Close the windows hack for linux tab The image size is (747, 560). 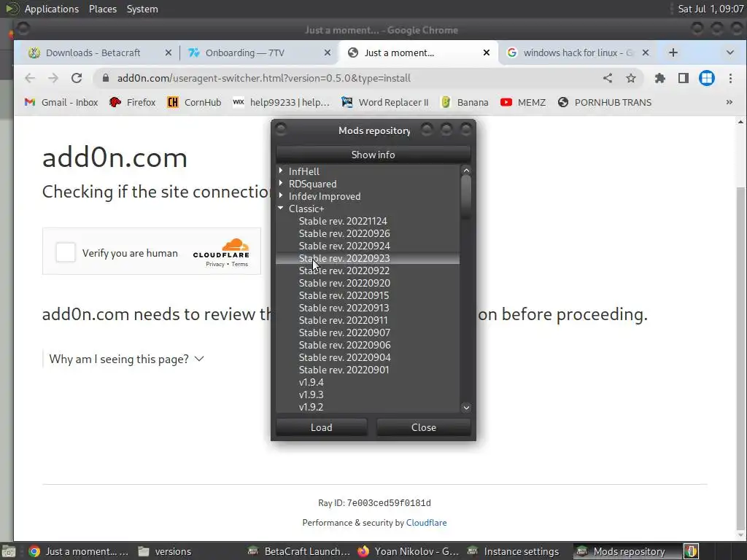point(646,52)
